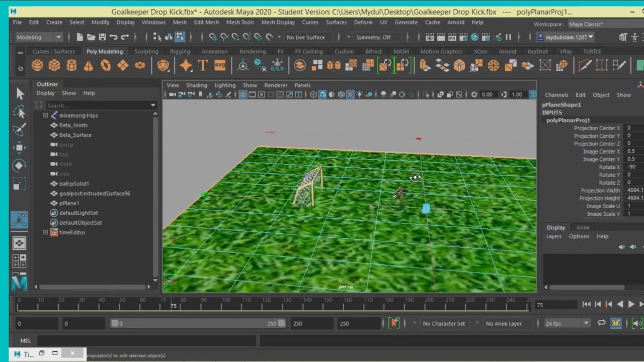Click the Polygon Type text tool icon
The width and height of the screenshot is (644, 362).
[203, 65]
